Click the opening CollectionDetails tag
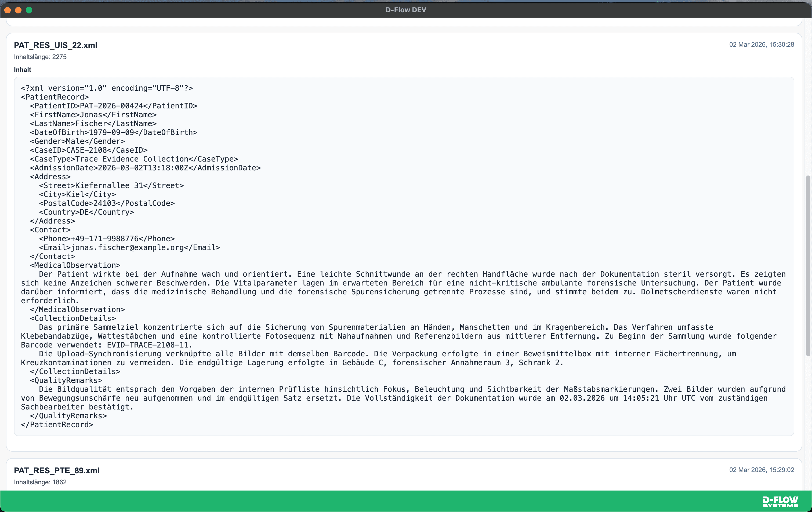Screen dimensions: 812x512 tap(73, 319)
